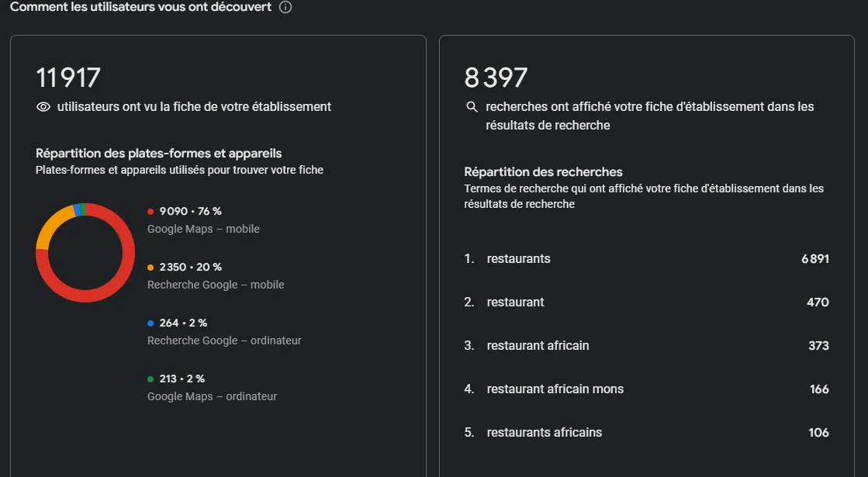The height and width of the screenshot is (477, 868).
Task: Select the 'restaurants' search term row
Action: [647, 258]
